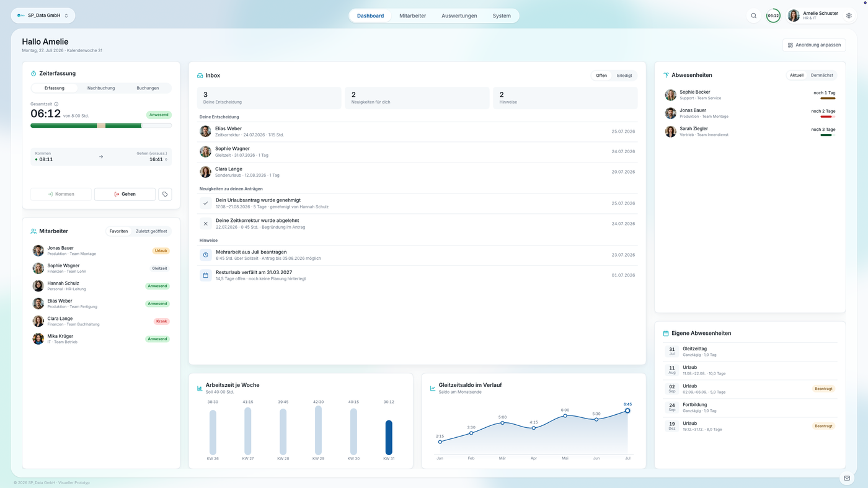
Task: Open the Auswertungen navigation tab
Action: [x=459, y=16]
